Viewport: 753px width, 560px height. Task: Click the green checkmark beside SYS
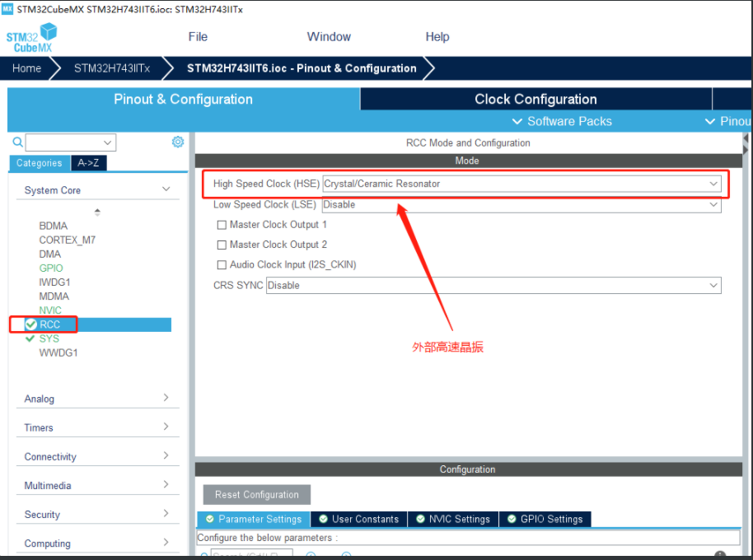(30, 338)
